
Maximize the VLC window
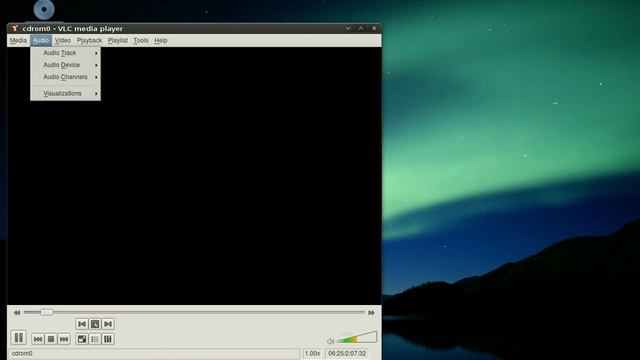tap(361, 29)
